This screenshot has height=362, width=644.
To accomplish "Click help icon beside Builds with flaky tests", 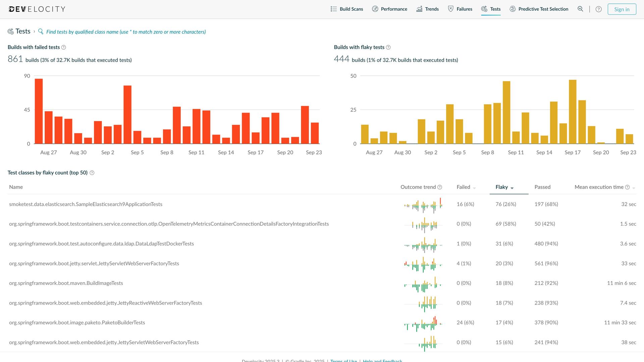I will point(388,47).
